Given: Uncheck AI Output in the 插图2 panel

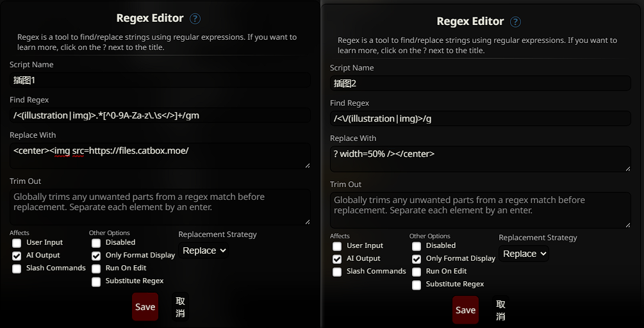Looking at the screenshot, I should 337,259.
